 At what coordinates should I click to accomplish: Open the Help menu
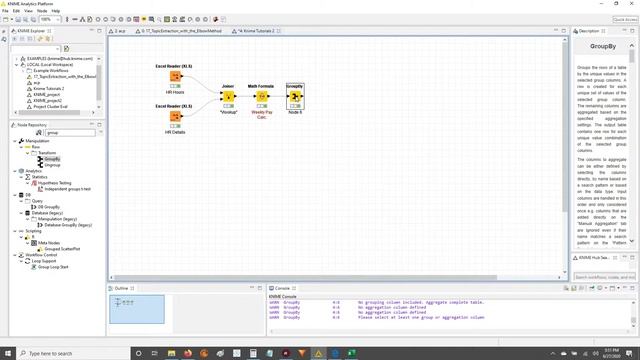pos(56,11)
